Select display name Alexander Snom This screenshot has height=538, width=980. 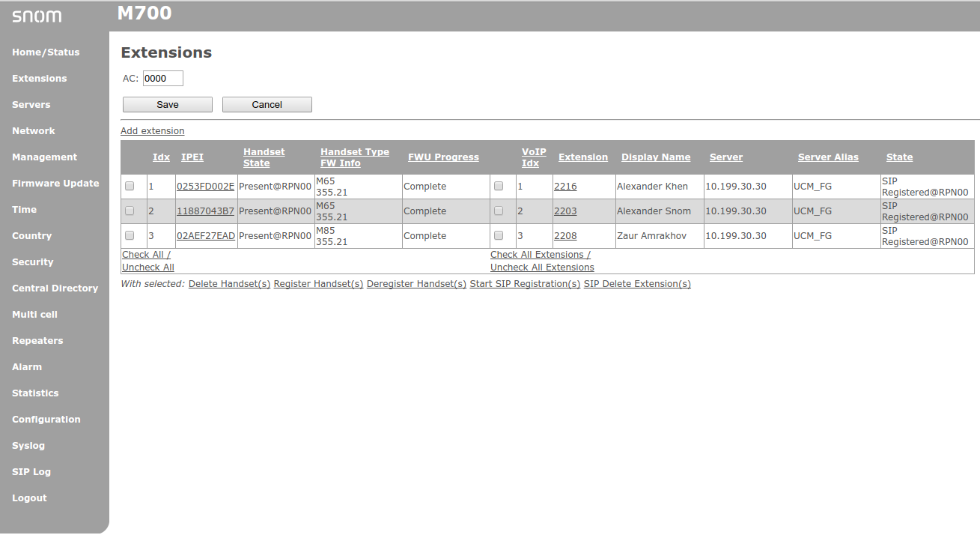[654, 211]
